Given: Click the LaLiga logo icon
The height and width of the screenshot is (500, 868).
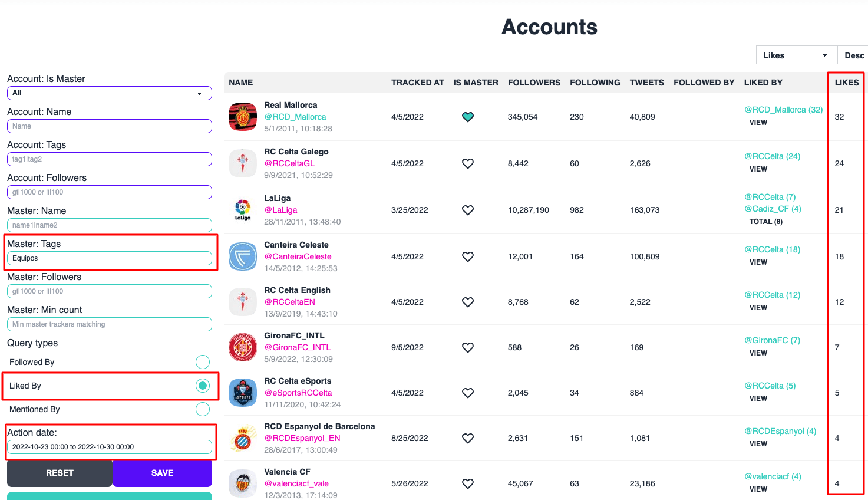Looking at the screenshot, I should [242, 209].
